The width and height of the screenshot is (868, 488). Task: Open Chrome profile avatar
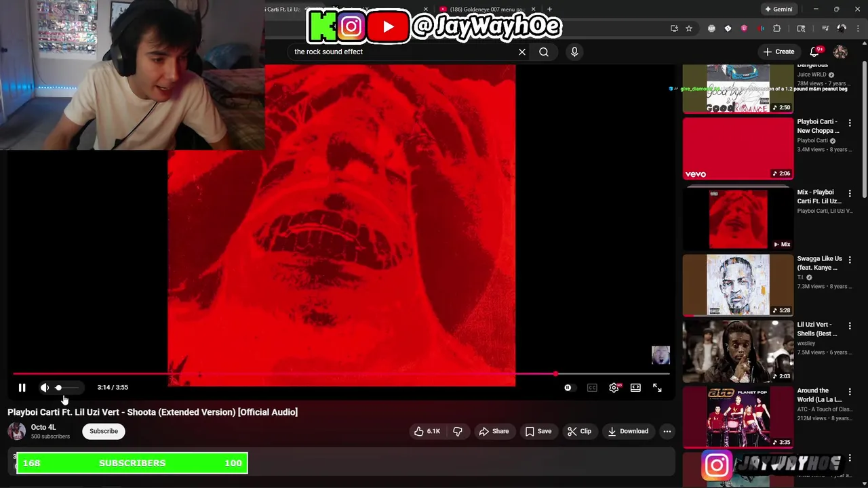point(842,28)
